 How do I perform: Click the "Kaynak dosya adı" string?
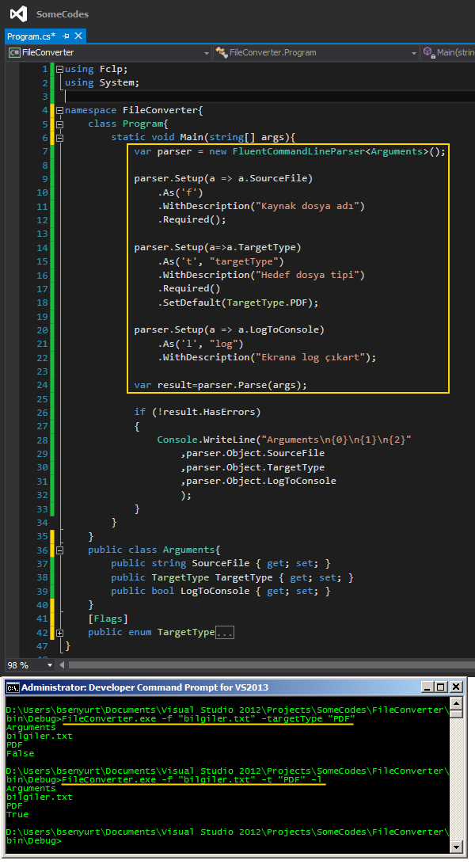(310, 207)
